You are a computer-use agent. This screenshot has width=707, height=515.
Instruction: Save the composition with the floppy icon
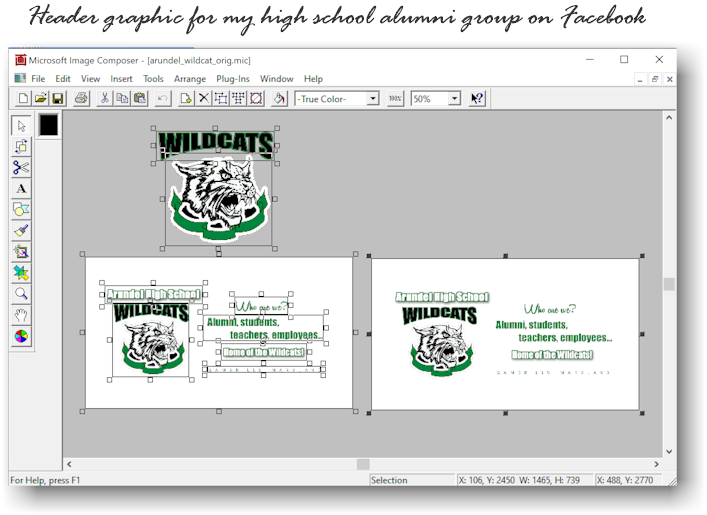58,98
